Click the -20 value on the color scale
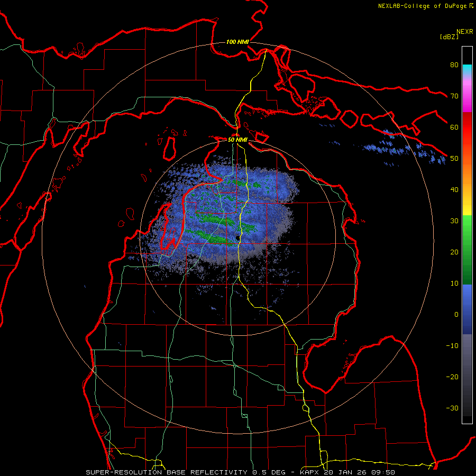 tap(452, 377)
